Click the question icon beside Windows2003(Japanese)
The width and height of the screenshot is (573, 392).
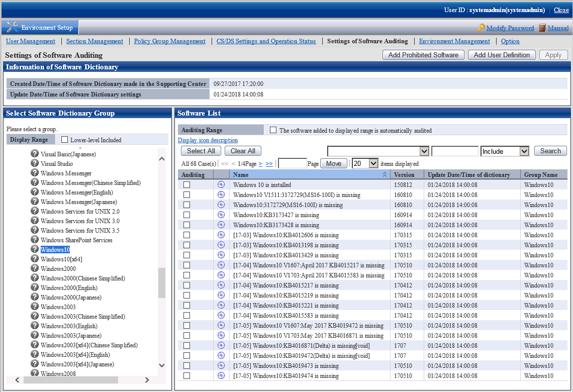coord(35,335)
